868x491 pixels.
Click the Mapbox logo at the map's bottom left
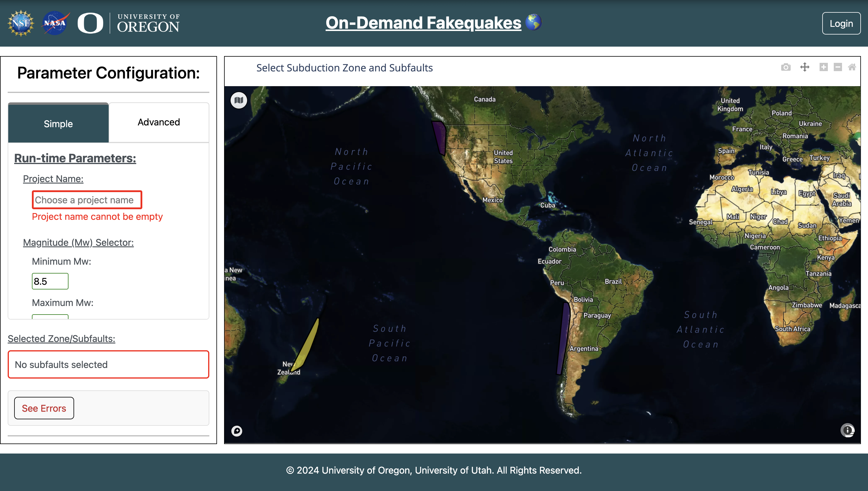click(x=237, y=431)
